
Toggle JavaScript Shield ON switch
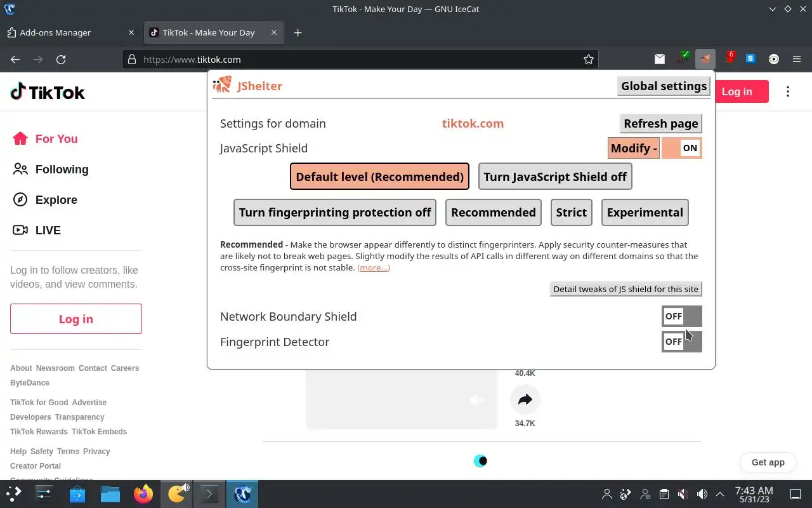click(x=682, y=148)
